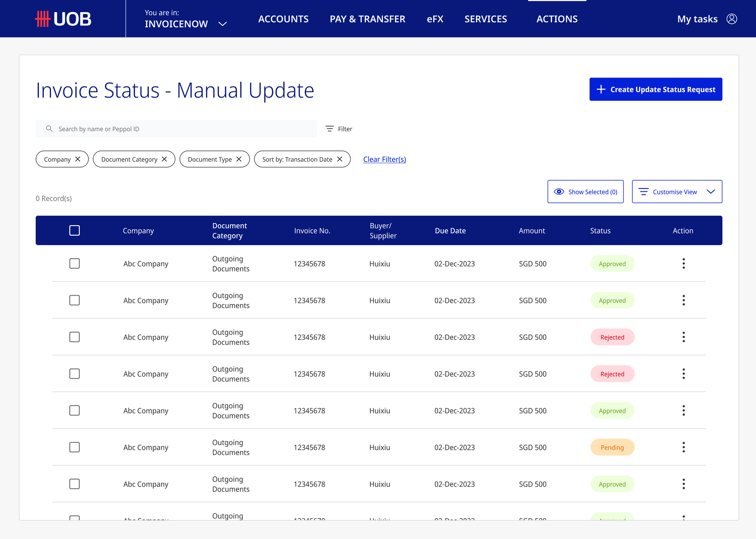Open action menu for the Pending row
756x539 pixels.
[684, 447]
